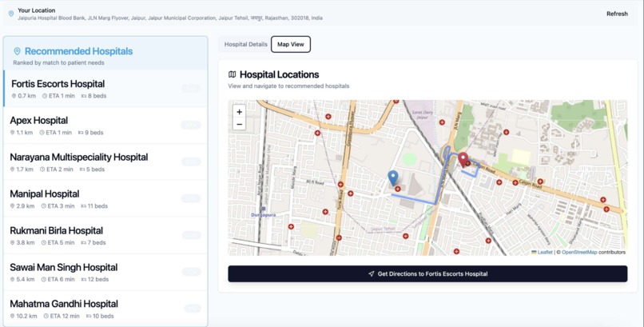This screenshot has width=644, height=327.
Task: Zoom in on the hospital map
Action: tap(239, 112)
